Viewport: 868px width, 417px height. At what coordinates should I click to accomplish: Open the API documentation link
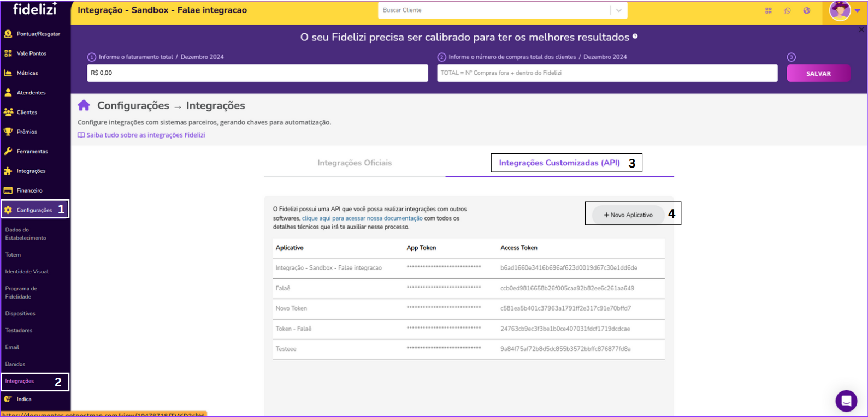click(362, 218)
